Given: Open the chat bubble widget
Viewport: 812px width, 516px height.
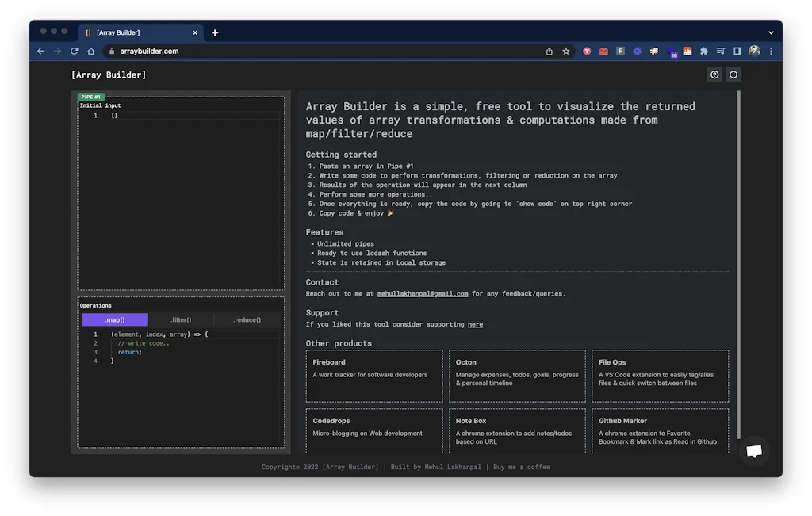Looking at the screenshot, I should tap(754, 451).
